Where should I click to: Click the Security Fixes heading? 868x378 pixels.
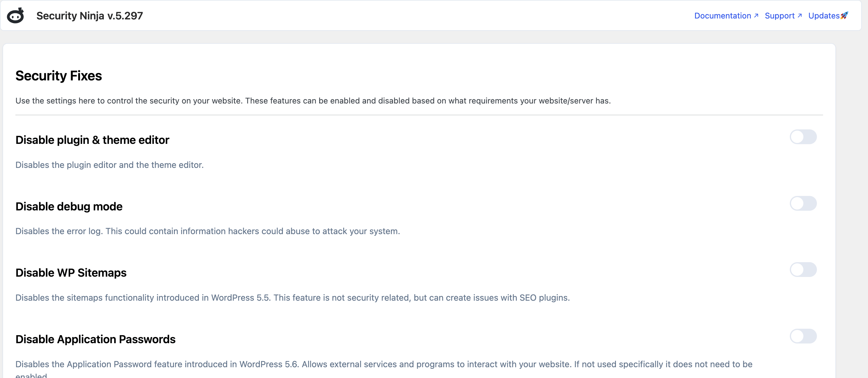click(x=58, y=75)
